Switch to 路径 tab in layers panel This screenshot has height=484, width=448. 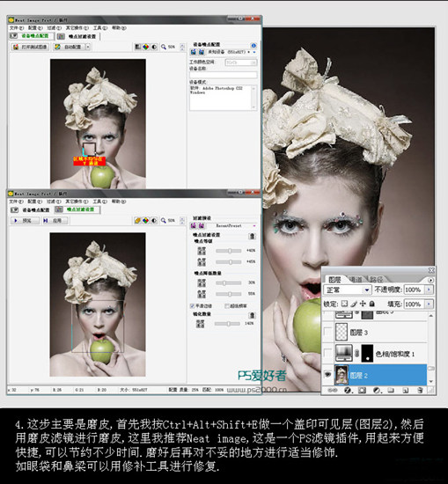[376, 280]
